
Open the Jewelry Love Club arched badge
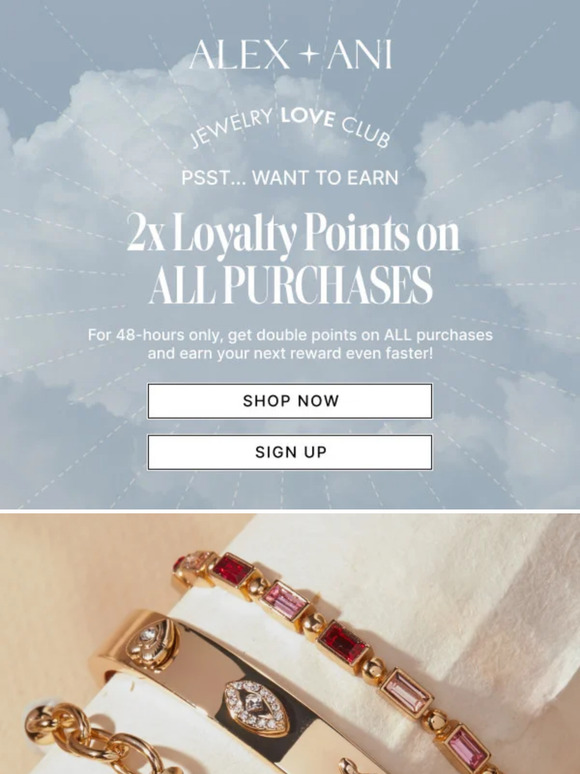(x=290, y=127)
